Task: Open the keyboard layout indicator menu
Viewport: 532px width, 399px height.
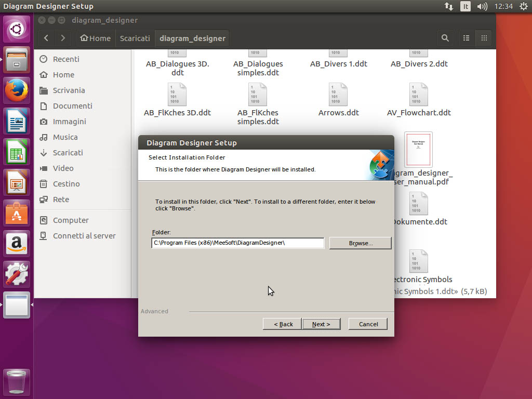Action: pos(465,6)
